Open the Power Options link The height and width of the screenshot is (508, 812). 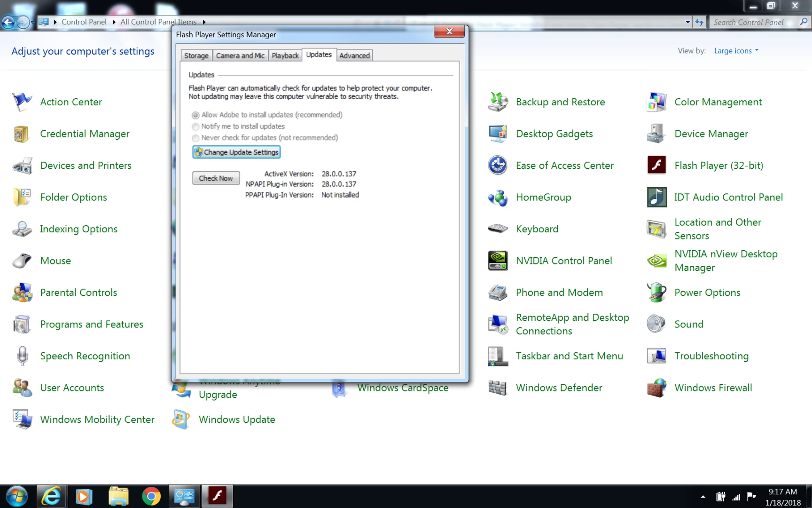pos(707,293)
